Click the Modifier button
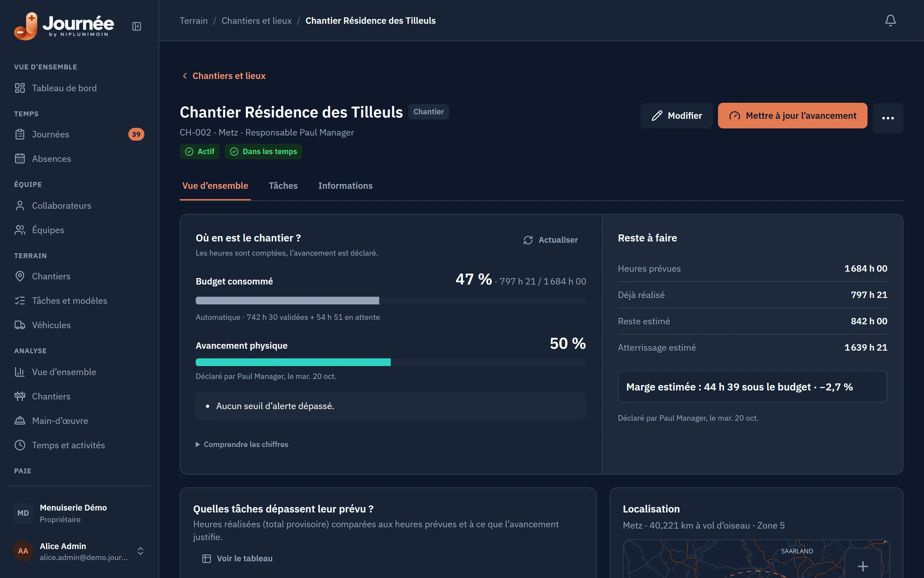Image resolution: width=924 pixels, height=578 pixels. pyautogui.click(x=676, y=116)
